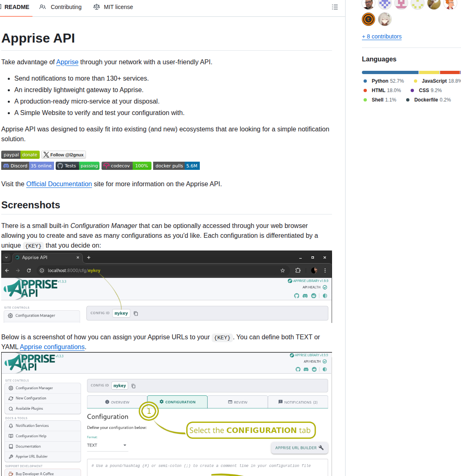Click the yellow JavaScript segment of language bar

pyautogui.click(x=429, y=72)
